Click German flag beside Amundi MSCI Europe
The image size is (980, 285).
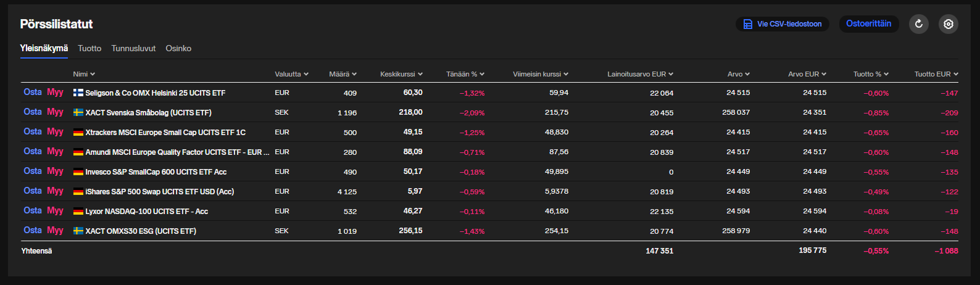click(78, 152)
